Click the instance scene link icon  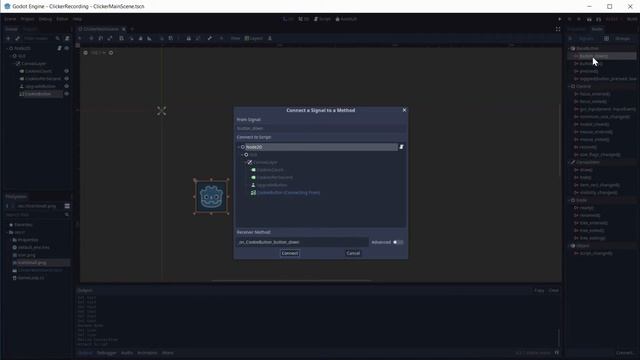[x=17, y=38]
